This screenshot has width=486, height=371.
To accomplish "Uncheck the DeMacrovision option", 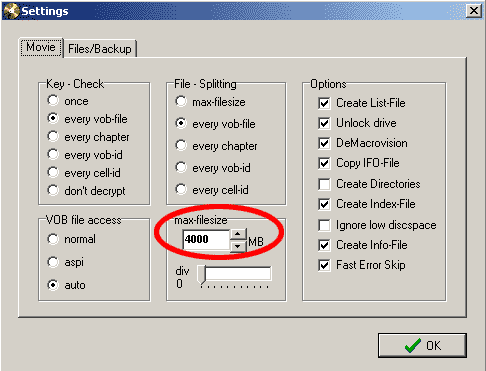I will [x=324, y=143].
